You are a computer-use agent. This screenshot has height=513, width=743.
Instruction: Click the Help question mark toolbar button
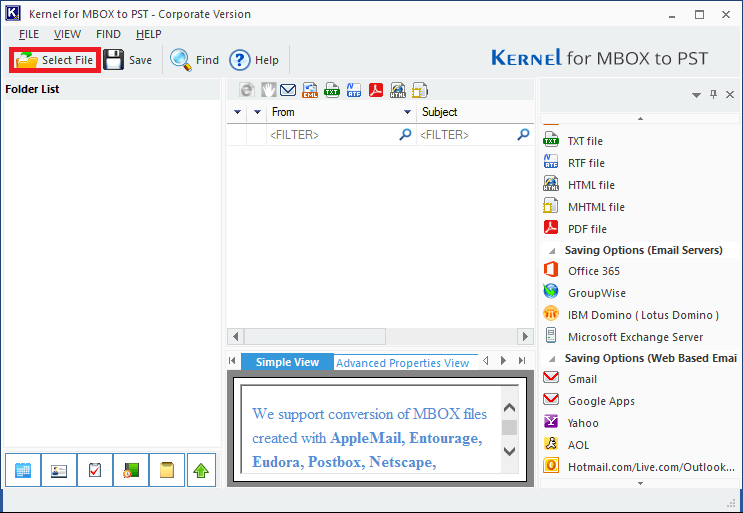click(254, 60)
